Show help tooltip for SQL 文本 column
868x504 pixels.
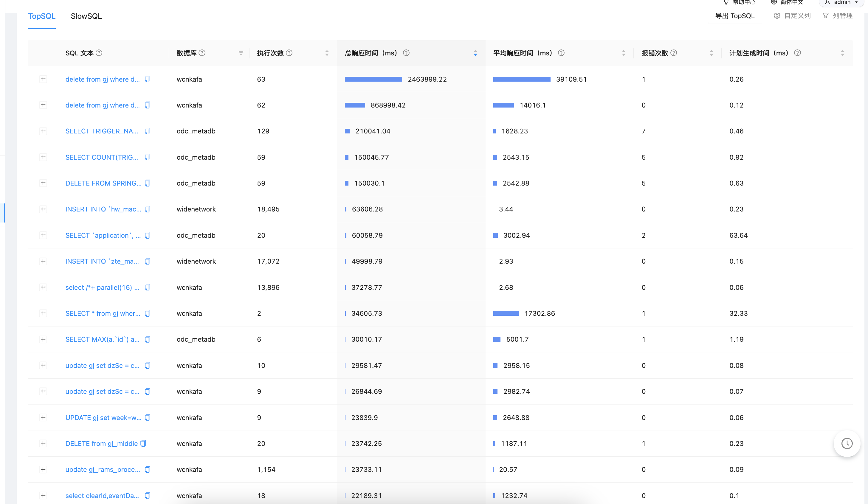[99, 53]
